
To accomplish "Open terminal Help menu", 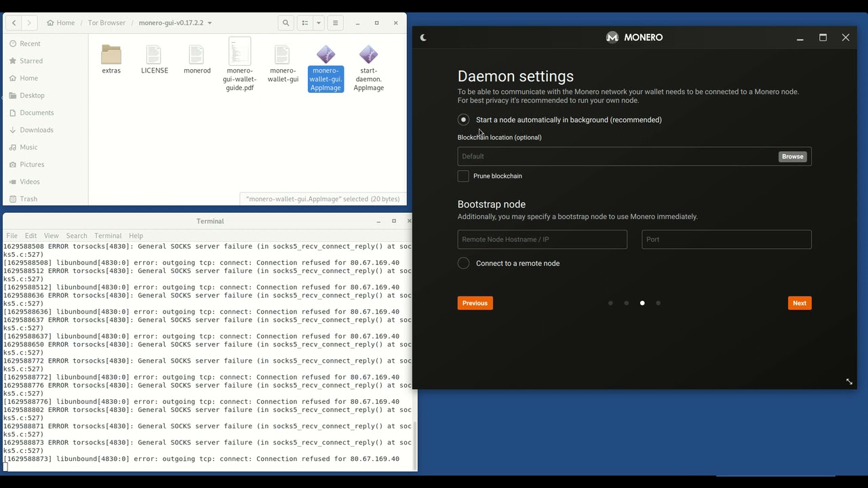I will tap(136, 235).
